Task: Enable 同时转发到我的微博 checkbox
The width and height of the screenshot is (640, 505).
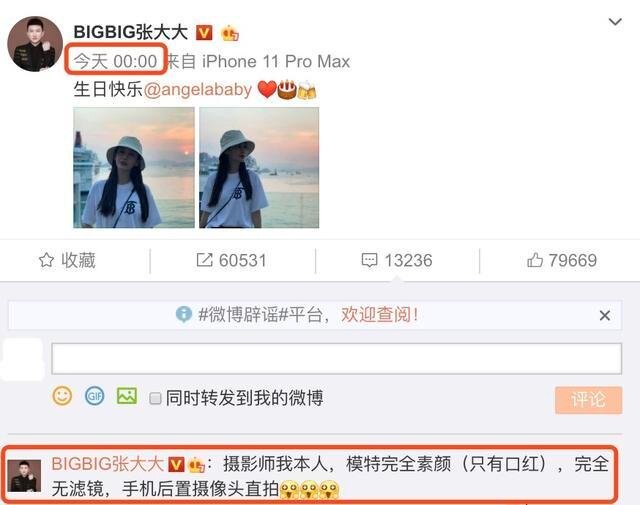Action: click(155, 398)
